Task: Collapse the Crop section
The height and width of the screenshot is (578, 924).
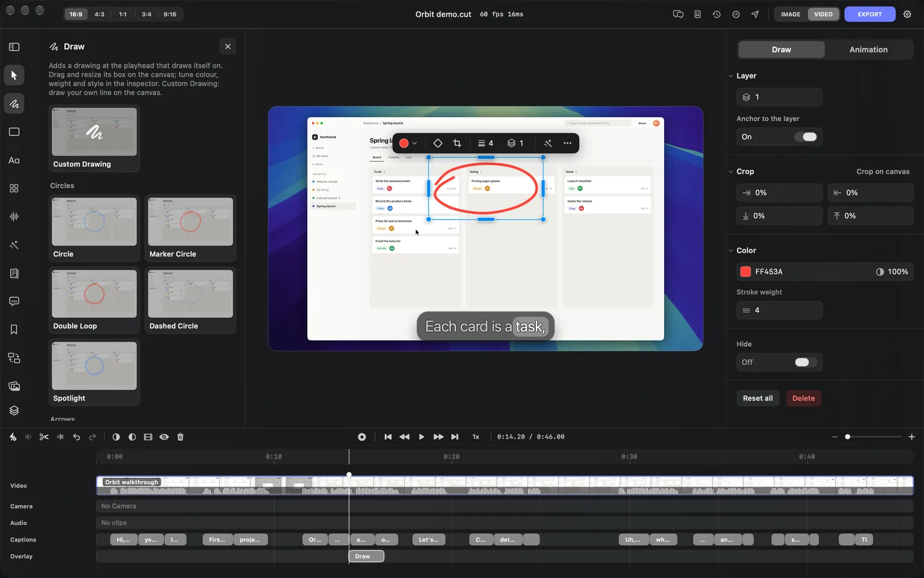Action: (x=731, y=172)
